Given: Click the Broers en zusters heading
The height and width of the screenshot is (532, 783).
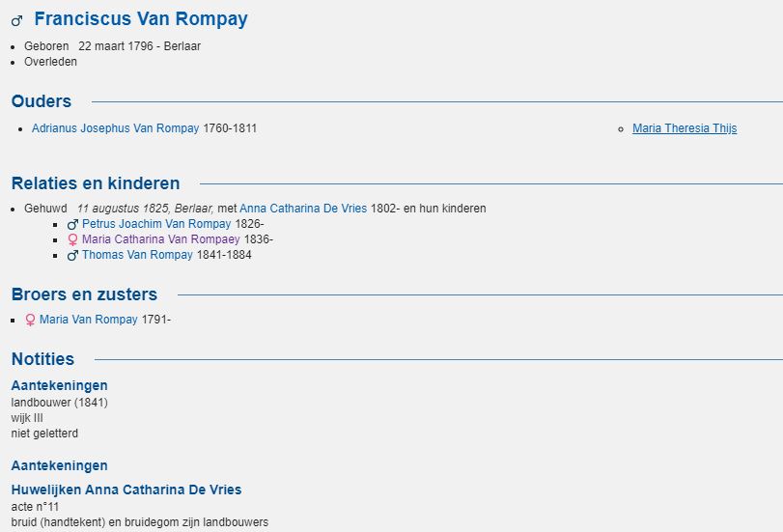Looking at the screenshot, I should (84, 294).
